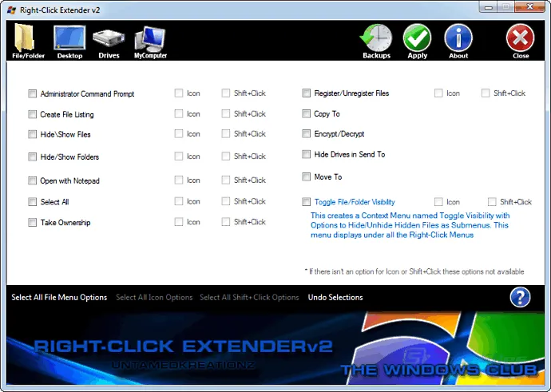Tick Icon checkbox in Select All row
Screen dimensions: 551x392
pos(179,201)
